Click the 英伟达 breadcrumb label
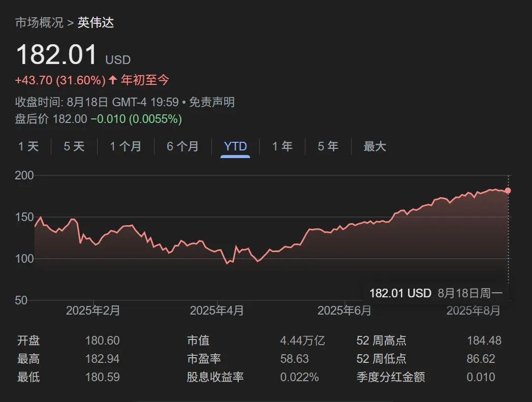The height and width of the screenshot is (402, 532). coord(97,23)
